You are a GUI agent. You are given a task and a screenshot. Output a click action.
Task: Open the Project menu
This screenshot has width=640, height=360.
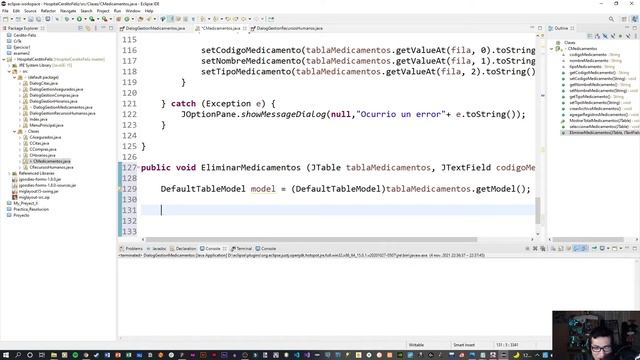click(x=103, y=11)
